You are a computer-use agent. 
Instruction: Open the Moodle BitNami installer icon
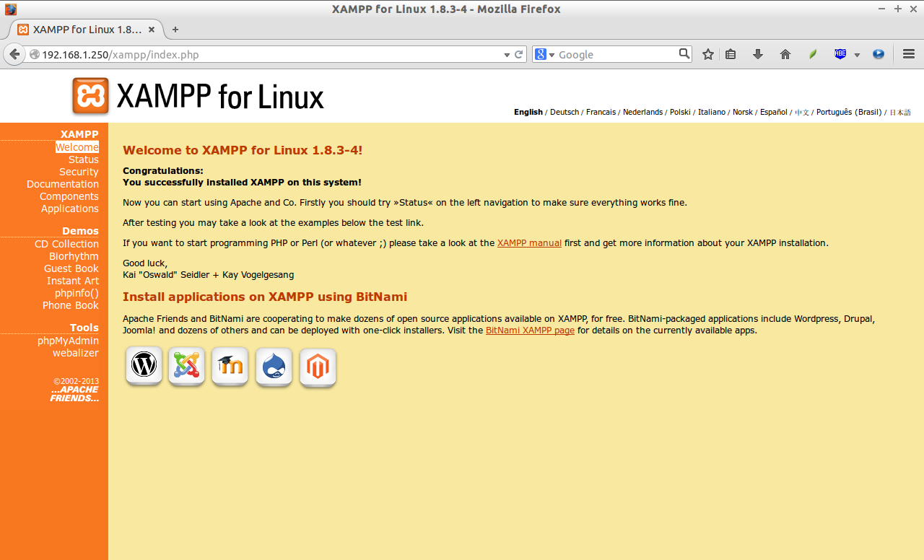(230, 367)
